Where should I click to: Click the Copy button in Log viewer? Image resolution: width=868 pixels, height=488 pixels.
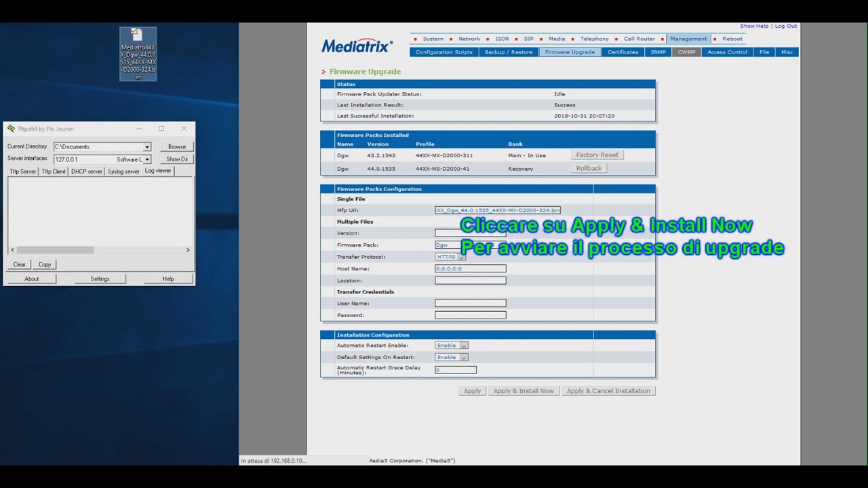[45, 264]
